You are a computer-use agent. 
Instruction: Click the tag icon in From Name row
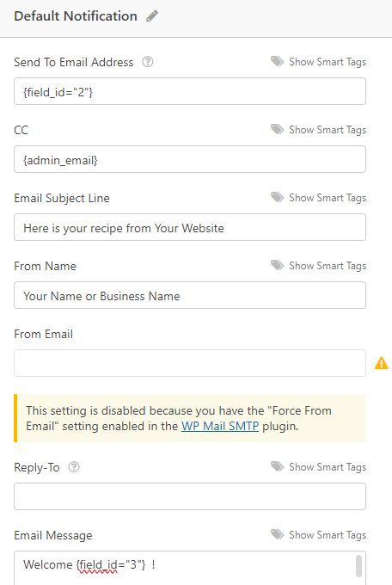(x=277, y=265)
